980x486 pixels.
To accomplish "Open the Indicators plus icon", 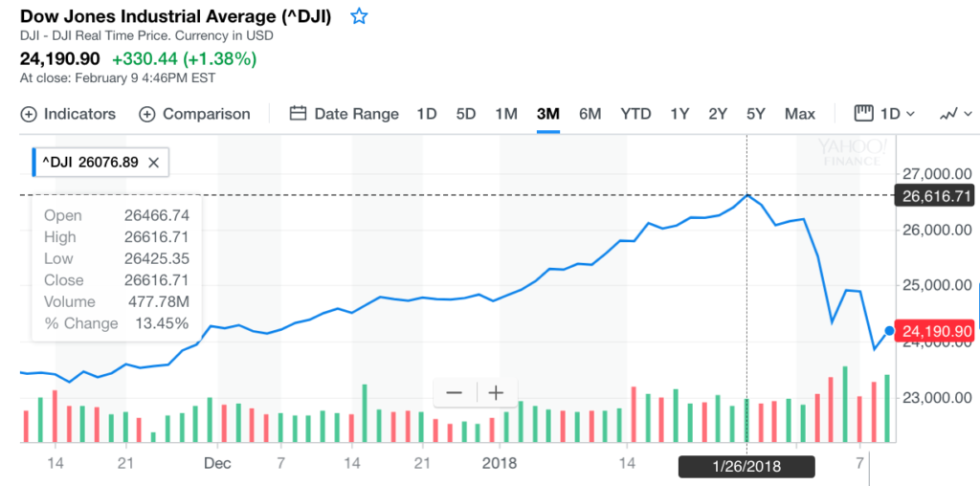I will coord(29,114).
